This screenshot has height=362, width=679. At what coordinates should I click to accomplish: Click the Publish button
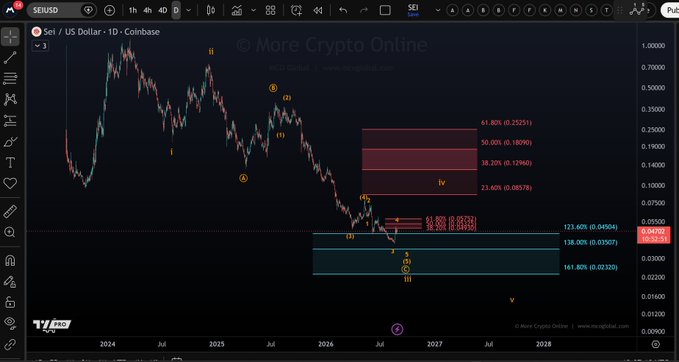point(669,10)
